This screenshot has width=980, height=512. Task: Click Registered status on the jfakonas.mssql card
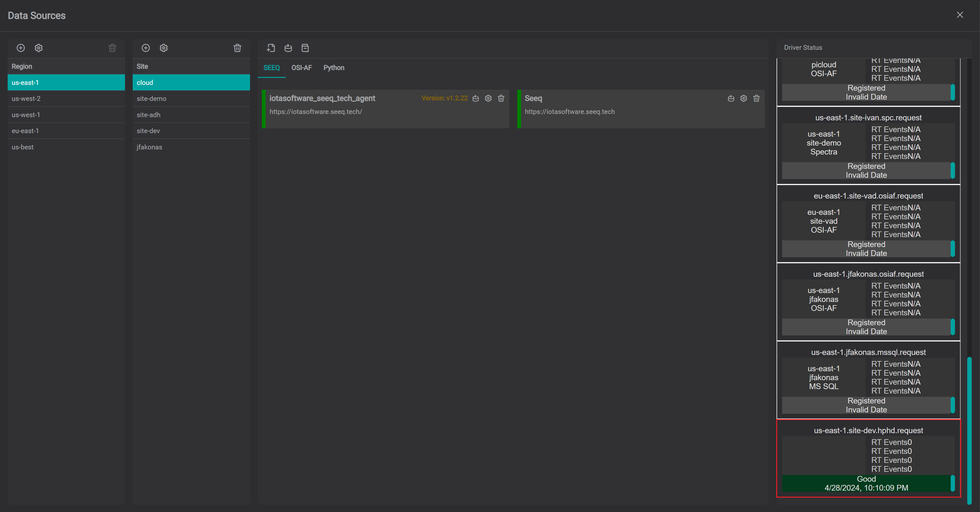(x=866, y=401)
